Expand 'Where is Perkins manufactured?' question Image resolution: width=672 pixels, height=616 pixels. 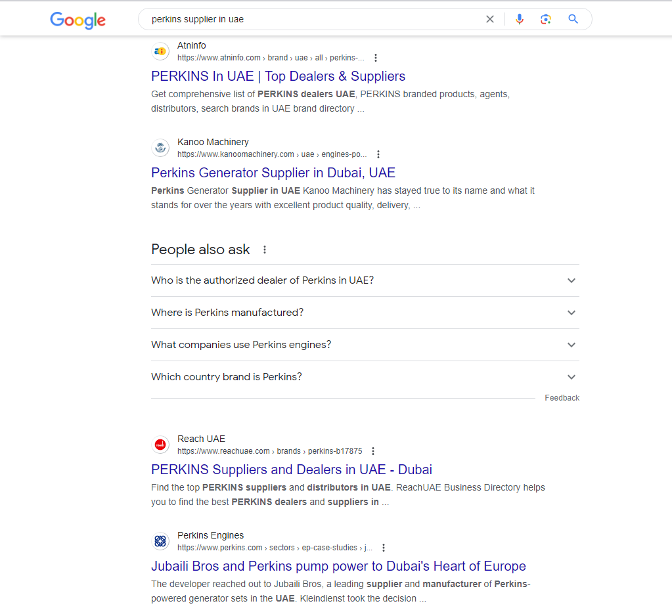pyautogui.click(x=365, y=313)
